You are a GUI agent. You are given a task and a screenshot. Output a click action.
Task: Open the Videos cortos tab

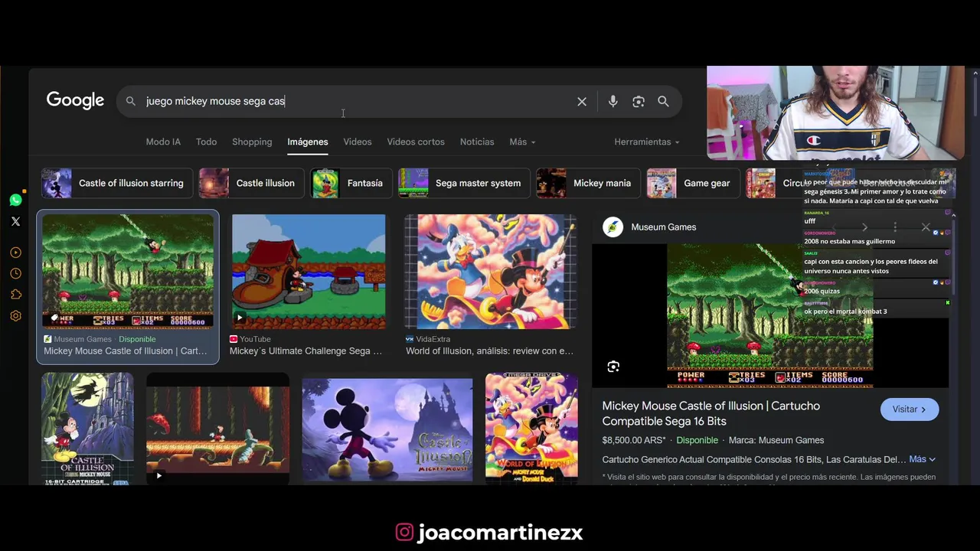point(416,142)
